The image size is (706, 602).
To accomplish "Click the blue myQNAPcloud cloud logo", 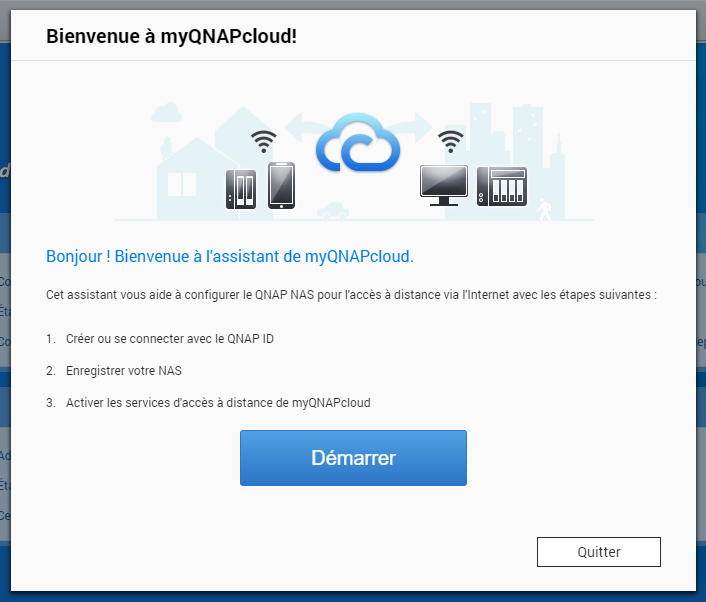I will click(358, 146).
